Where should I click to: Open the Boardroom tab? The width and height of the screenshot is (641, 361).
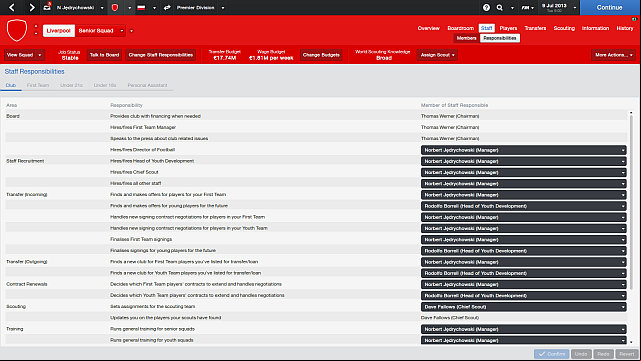[460, 28]
